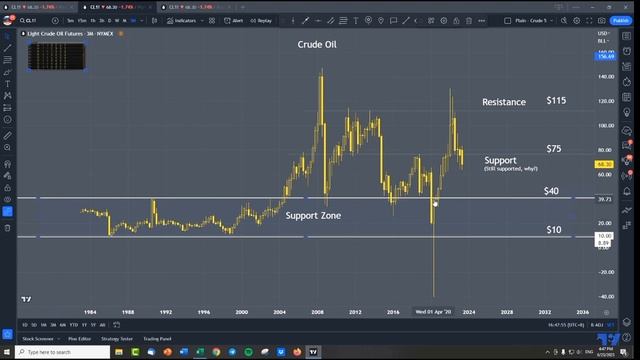
Task: Open the alerts clock icon on the right sidebar
Action: [627, 51]
